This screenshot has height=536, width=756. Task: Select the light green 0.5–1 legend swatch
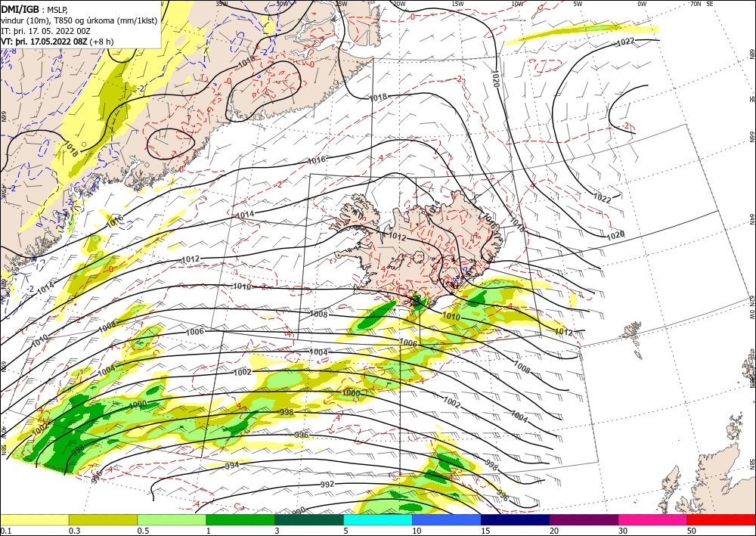tap(172, 519)
